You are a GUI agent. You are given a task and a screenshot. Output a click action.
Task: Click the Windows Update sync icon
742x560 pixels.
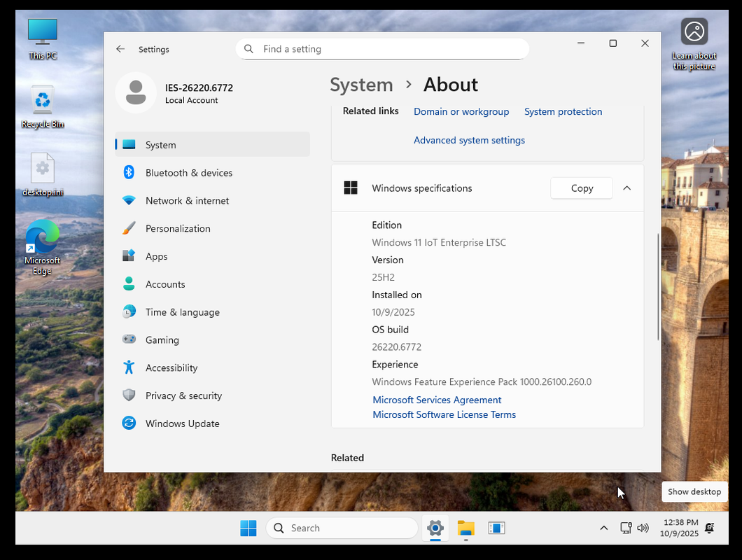[x=129, y=423]
